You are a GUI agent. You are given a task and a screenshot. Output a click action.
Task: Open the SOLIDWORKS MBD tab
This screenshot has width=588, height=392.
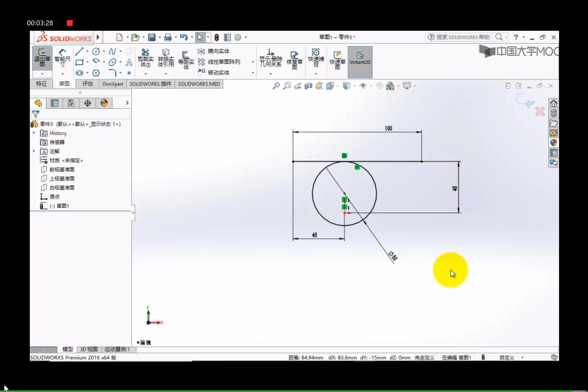point(199,84)
